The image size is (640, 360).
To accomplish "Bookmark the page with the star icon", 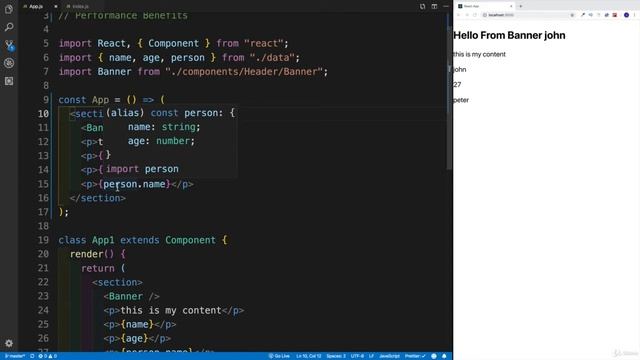I will (572, 15).
